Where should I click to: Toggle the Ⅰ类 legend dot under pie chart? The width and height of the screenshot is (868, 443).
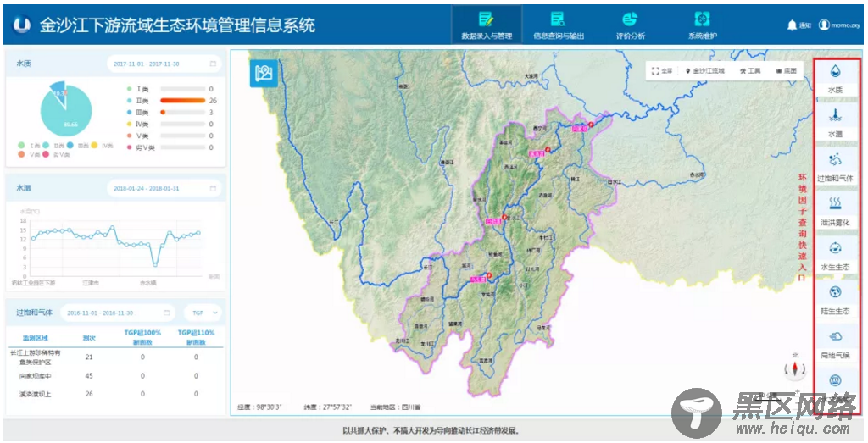(21, 146)
